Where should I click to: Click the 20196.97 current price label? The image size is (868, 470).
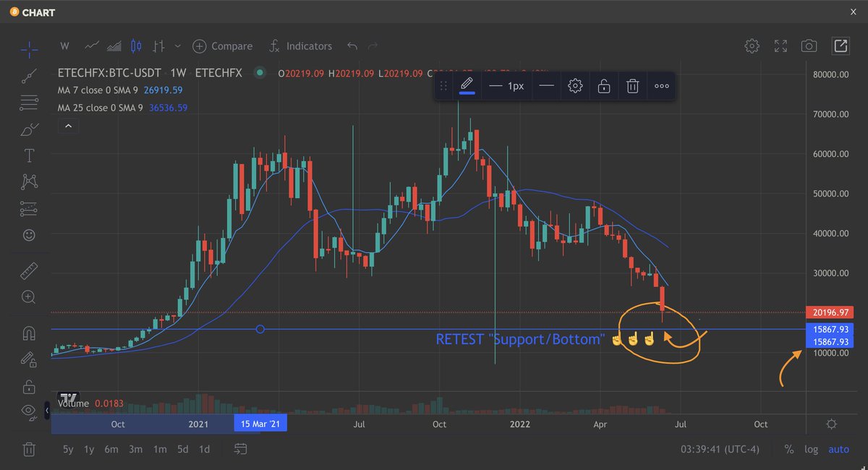tap(830, 312)
